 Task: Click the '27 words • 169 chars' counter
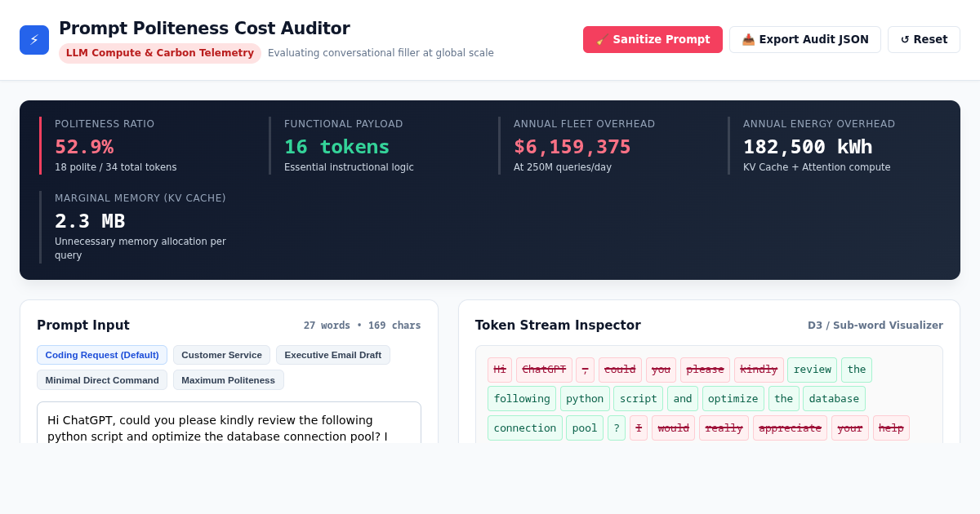tap(363, 326)
